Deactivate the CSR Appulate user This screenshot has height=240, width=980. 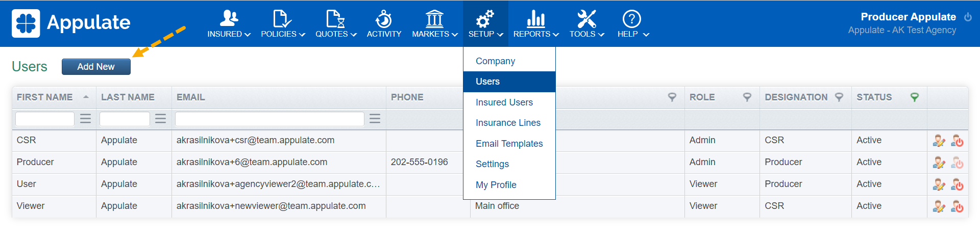[957, 141]
